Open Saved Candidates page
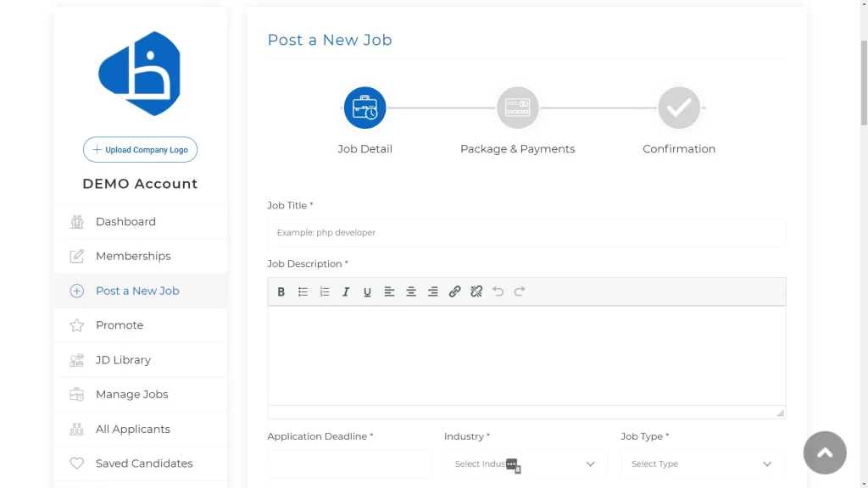The image size is (868, 488). (141, 463)
